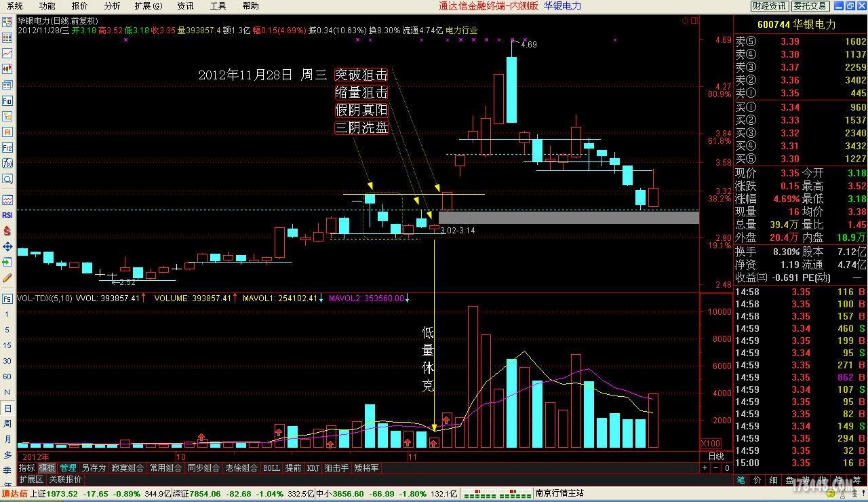Click the F10 company info sidebar icon
Viewport: 868px width, 502px height.
tap(7, 100)
